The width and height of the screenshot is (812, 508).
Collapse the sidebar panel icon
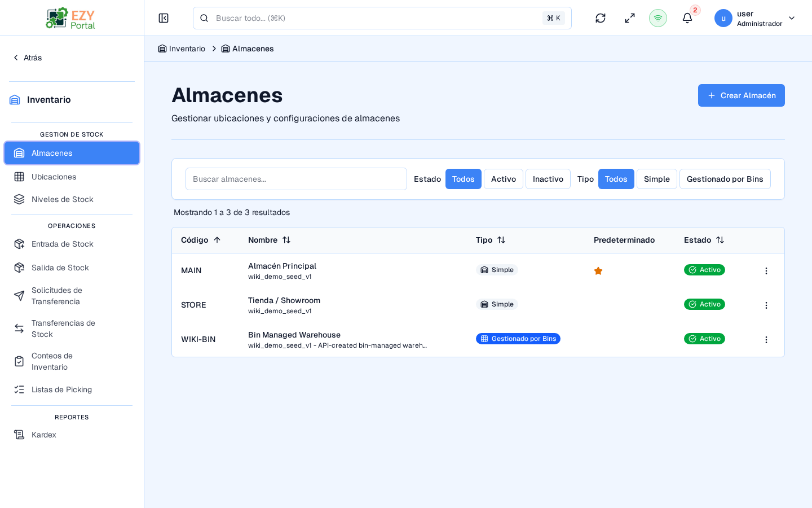point(164,18)
